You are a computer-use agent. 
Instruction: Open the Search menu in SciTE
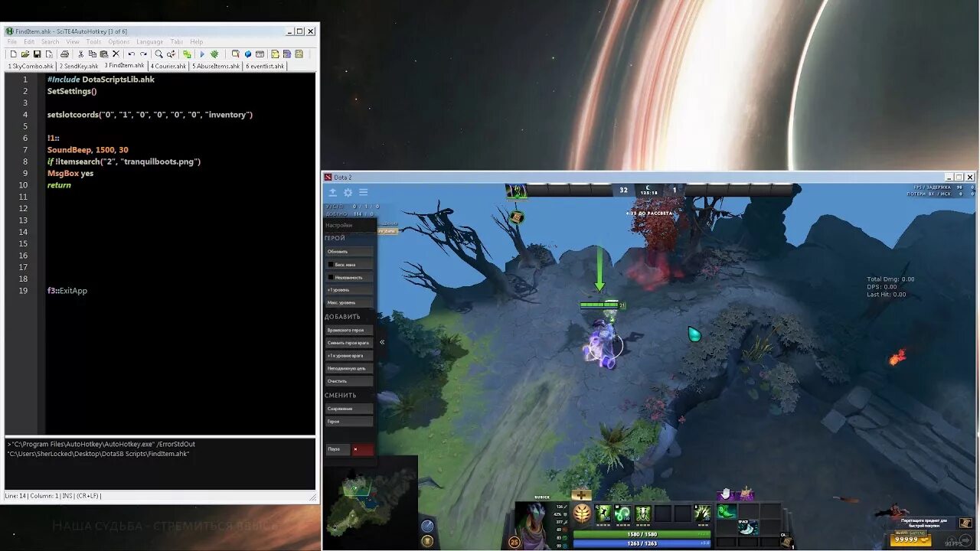tap(51, 42)
